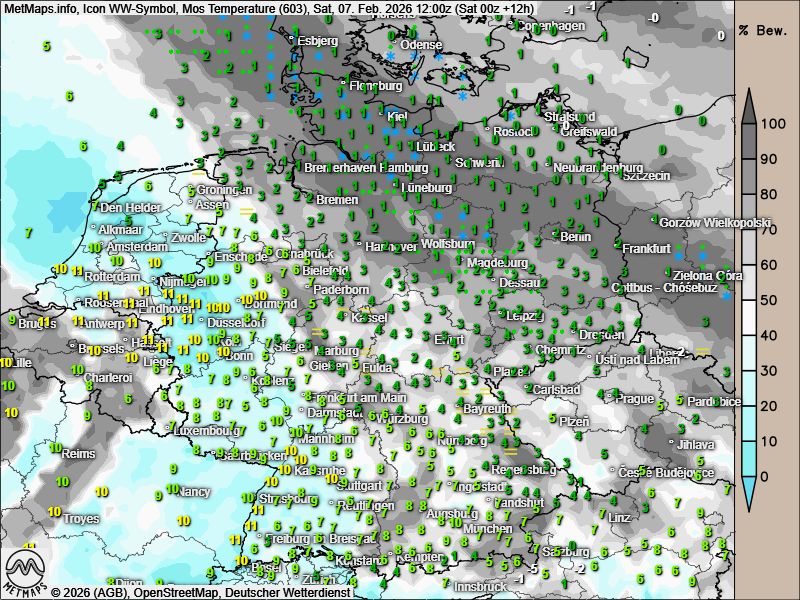Screen dimensions: 800x600
Task: Click the Luxembourg label on the map
Action: click(208, 431)
